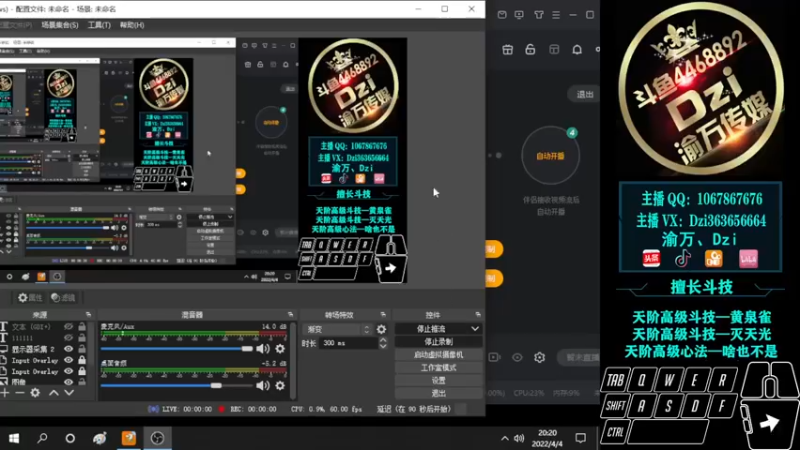Click the 300 ms duration field
The height and width of the screenshot is (450, 800).
348,343
